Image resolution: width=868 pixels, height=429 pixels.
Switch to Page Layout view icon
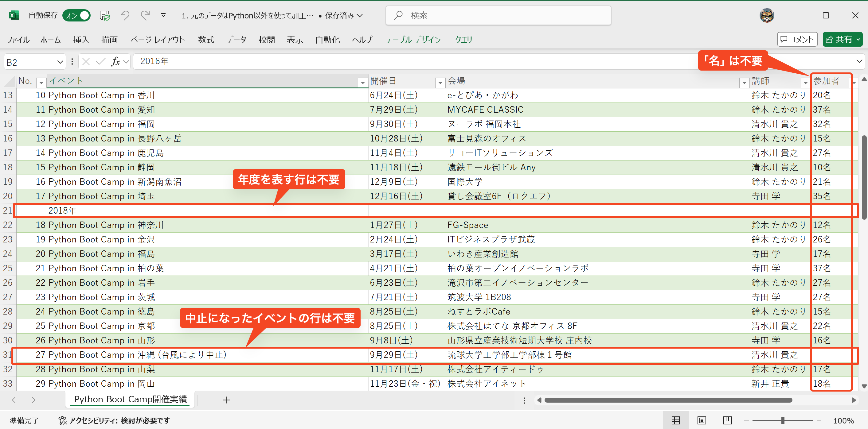(702, 420)
